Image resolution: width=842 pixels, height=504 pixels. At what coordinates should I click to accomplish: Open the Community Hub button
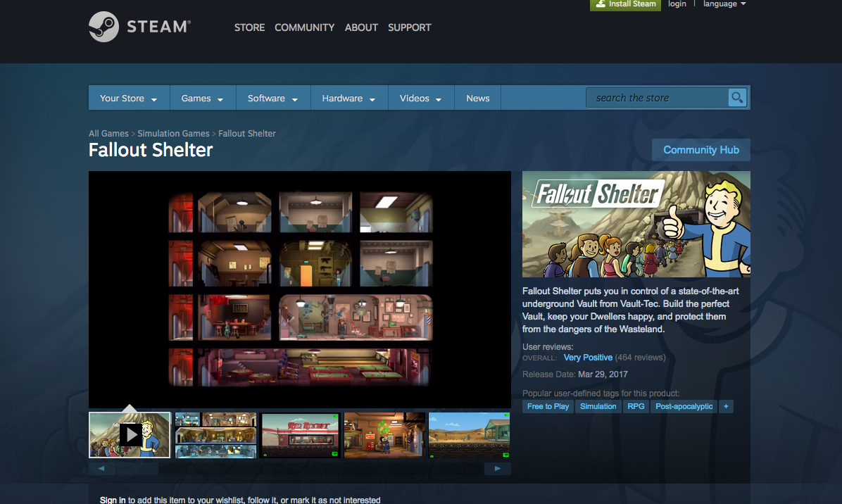pos(700,150)
